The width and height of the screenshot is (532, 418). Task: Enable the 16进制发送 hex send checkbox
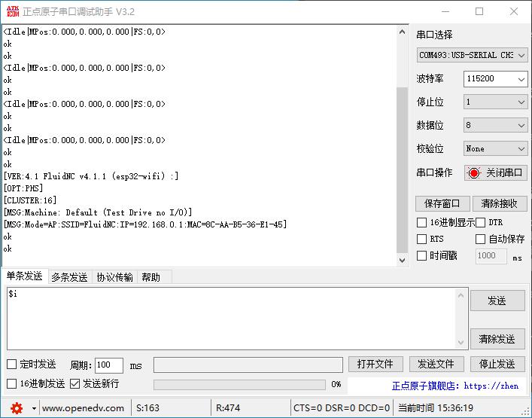(12, 384)
